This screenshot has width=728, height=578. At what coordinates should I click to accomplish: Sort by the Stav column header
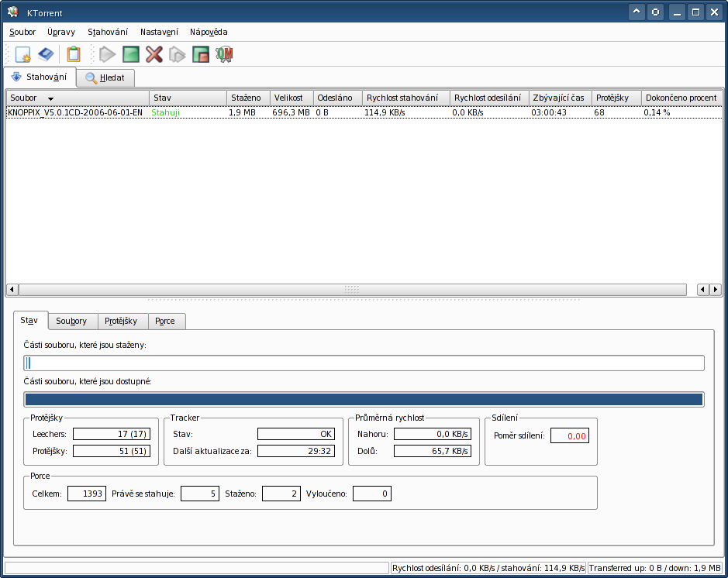188,98
